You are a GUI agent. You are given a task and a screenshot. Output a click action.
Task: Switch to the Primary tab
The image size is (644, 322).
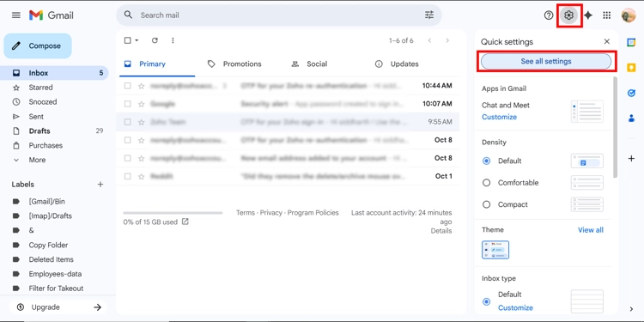pos(157,64)
